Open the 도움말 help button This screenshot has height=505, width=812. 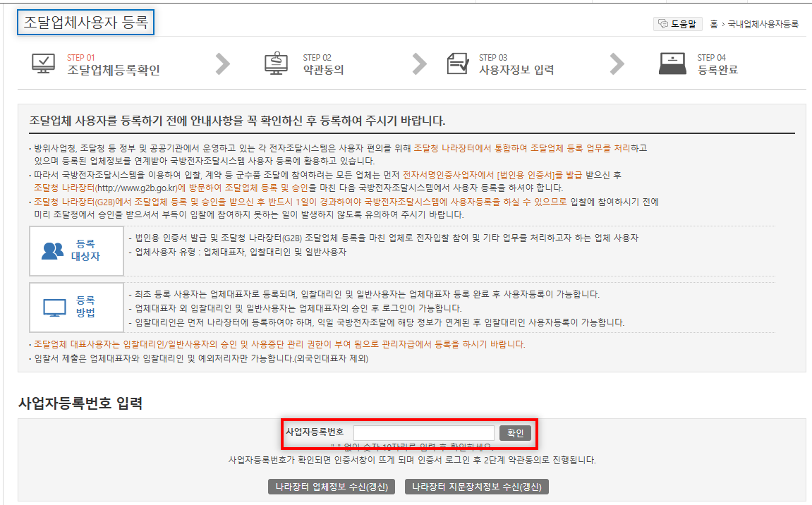coord(677,23)
